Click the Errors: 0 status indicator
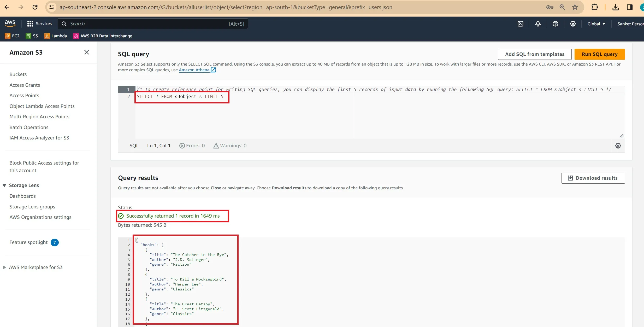 (192, 146)
